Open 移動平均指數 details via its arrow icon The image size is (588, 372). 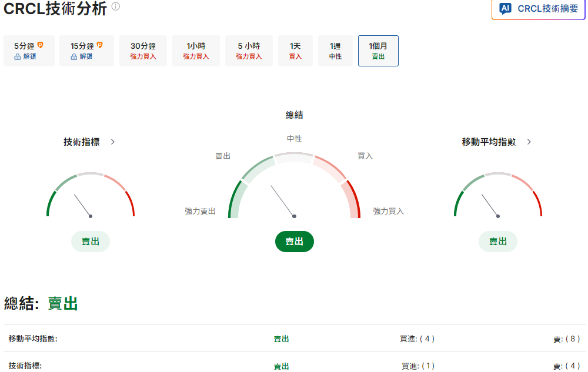[x=528, y=142]
